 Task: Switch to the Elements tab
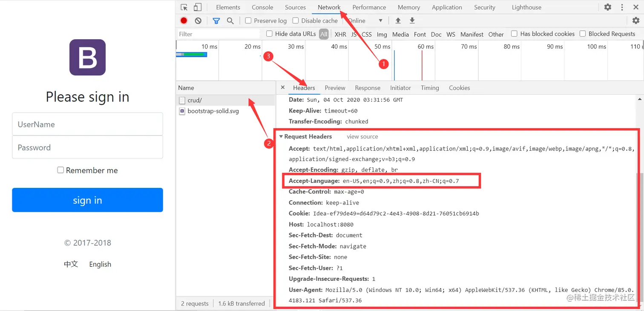228,7
